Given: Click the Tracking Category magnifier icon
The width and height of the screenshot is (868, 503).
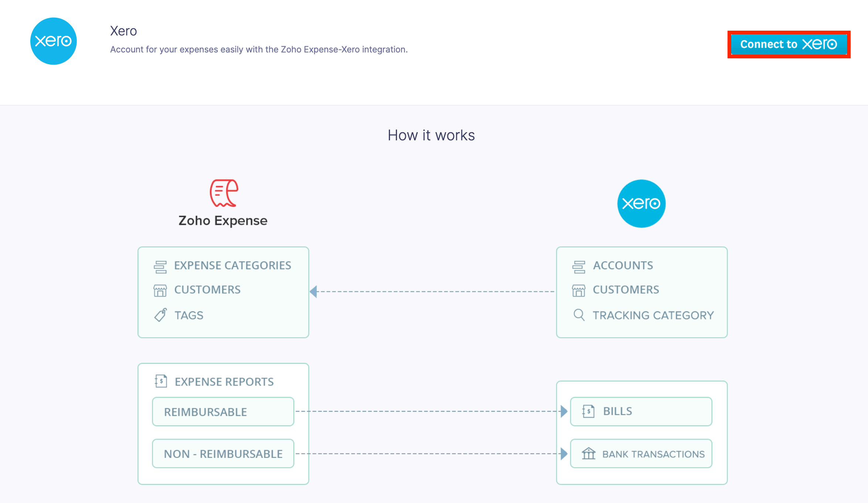Looking at the screenshot, I should coord(579,315).
